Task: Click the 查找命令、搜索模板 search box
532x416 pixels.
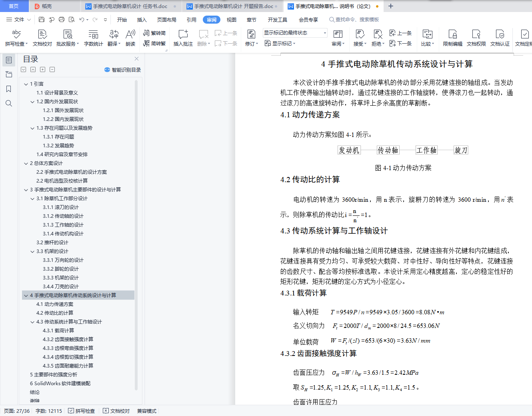Action: point(354,20)
